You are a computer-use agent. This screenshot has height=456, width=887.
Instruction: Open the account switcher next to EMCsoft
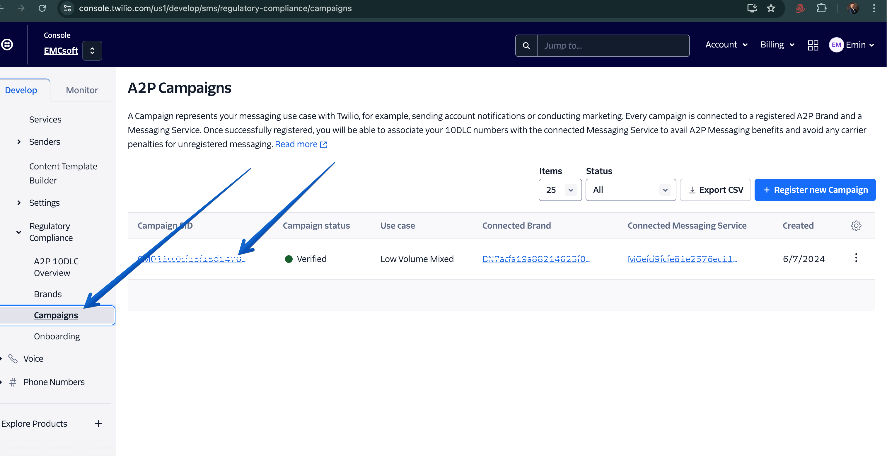click(x=92, y=50)
